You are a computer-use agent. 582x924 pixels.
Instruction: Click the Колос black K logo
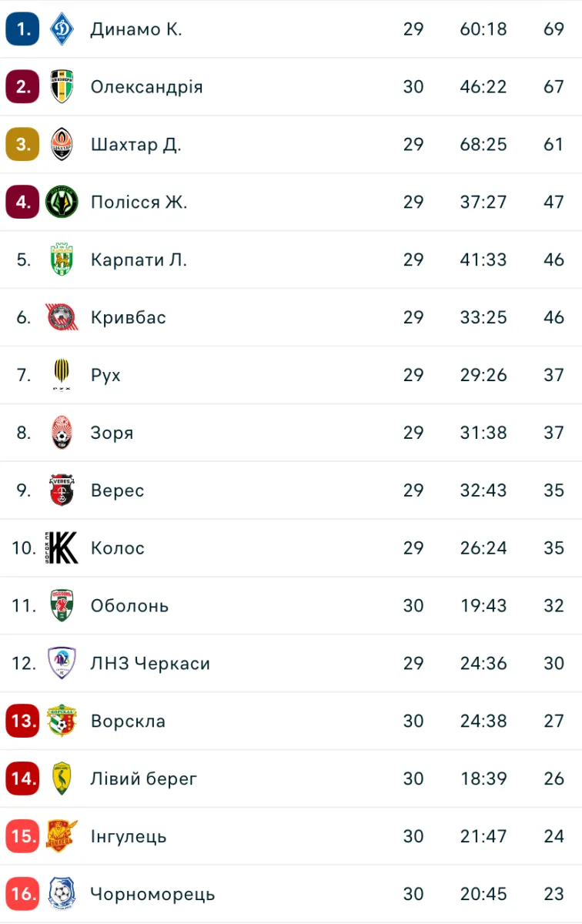tap(62, 548)
